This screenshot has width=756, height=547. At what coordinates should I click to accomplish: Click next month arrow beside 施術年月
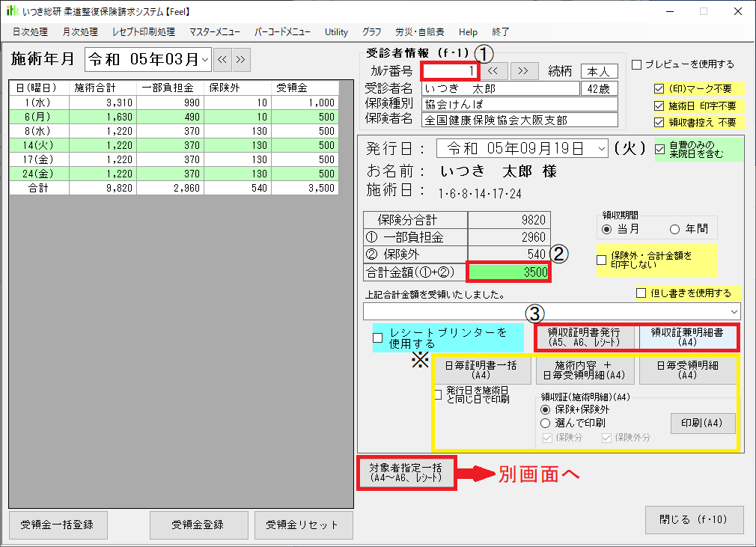(x=240, y=59)
